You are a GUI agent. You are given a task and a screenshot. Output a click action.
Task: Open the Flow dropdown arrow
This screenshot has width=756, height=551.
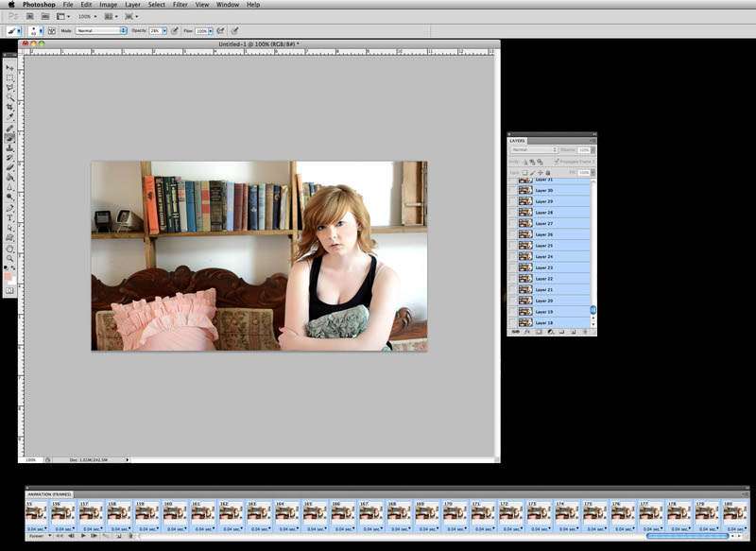(x=210, y=31)
